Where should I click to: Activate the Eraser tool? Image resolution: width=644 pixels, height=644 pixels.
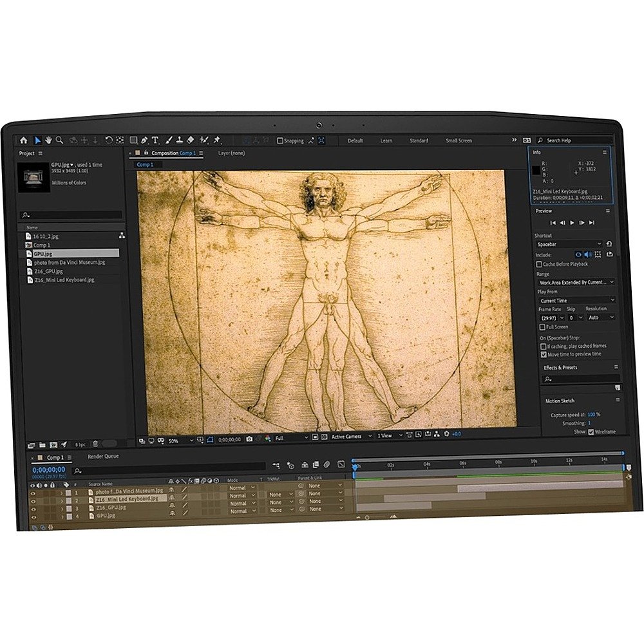pyautogui.click(x=190, y=140)
